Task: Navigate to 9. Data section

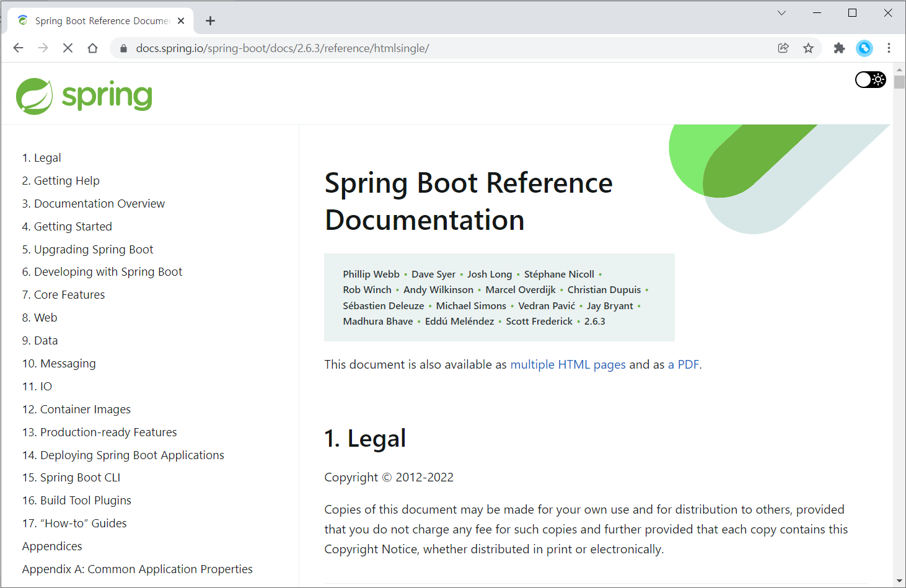Action: coord(40,341)
